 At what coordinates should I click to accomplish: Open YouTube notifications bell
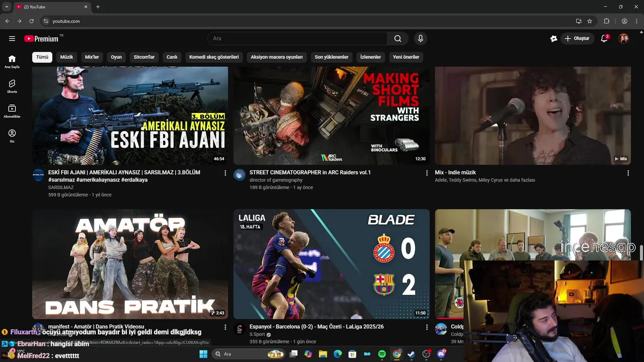605,39
